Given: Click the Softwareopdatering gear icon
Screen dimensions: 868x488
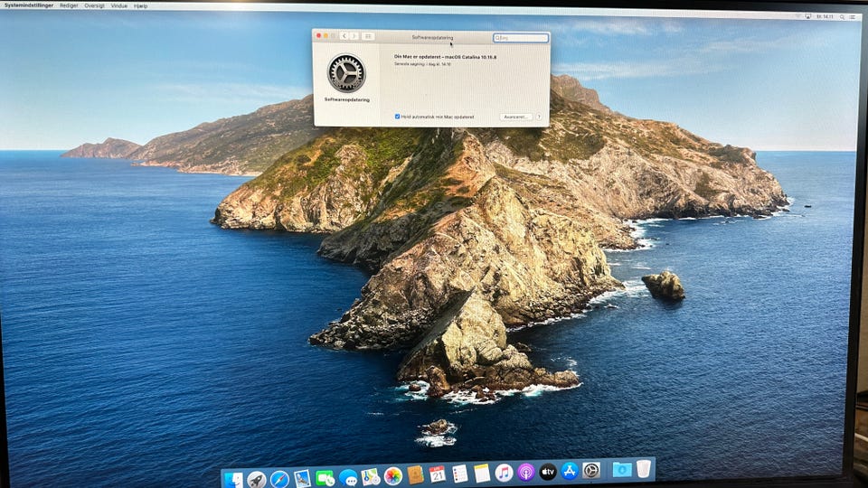Looking at the screenshot, I should [x=346, y=73].
